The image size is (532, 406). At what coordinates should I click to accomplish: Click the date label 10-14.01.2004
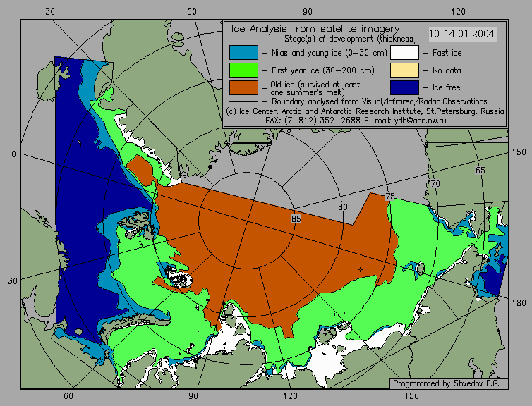click(x=461, y=34)
